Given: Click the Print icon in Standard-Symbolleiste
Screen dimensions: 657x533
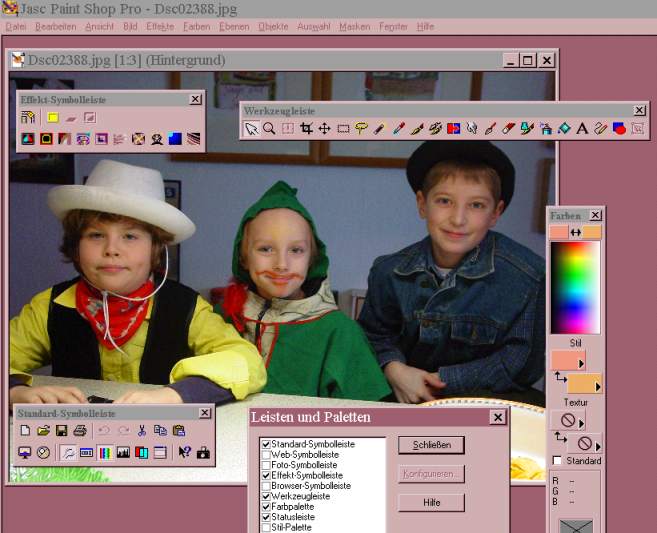Looking at the screenshot, I should pyautogui.click(x=80, y=430).
